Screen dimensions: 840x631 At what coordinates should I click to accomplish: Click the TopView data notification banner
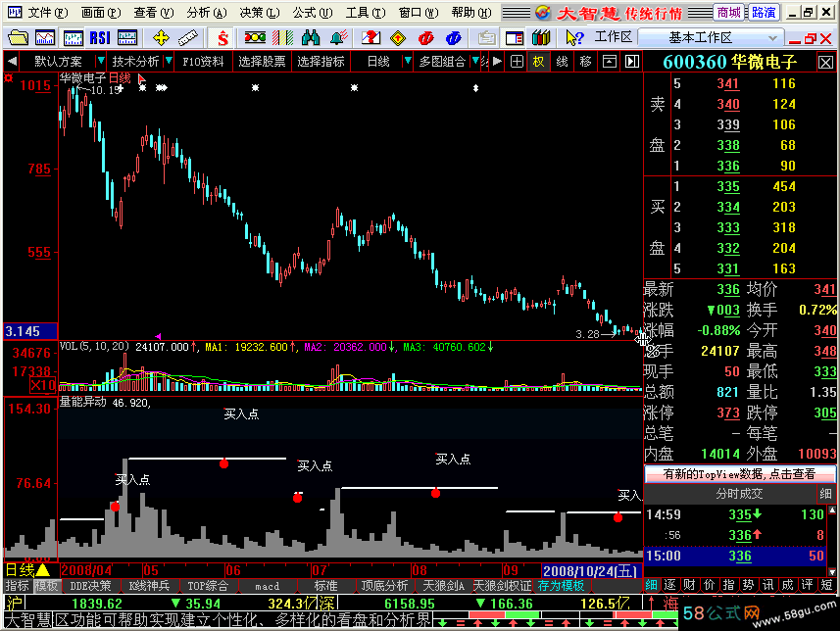click(x=739, y=474)
